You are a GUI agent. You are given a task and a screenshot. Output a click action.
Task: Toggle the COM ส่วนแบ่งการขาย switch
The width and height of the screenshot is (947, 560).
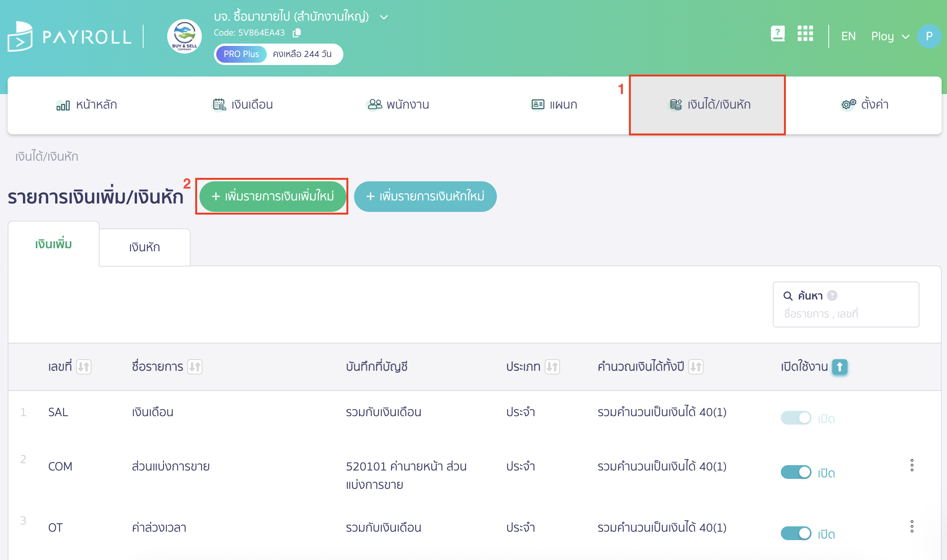[796, 472]
